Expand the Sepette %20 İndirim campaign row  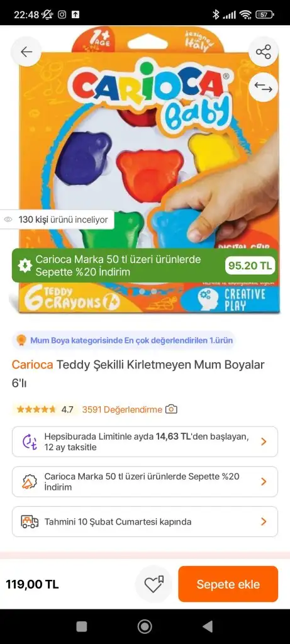[x=145, y=482]
